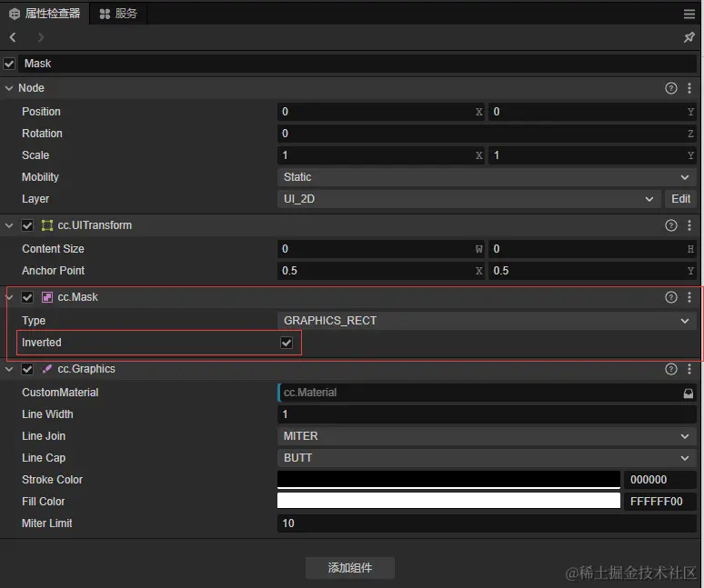This screenshot has width=704, height=588.
Task: Switch to the 属性检查器 tab
Action: tap(45, 14)
